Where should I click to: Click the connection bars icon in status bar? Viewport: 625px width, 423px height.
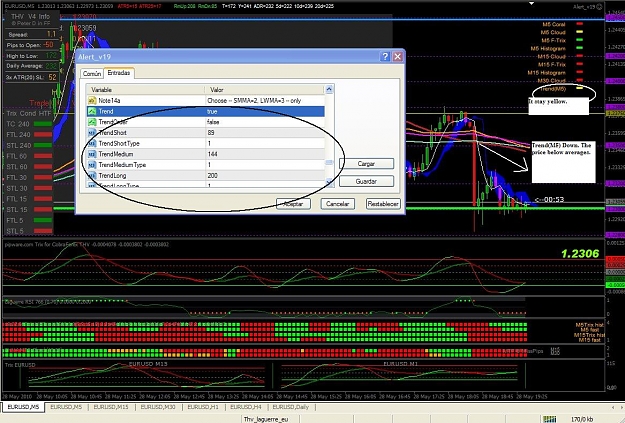[549, 419]
